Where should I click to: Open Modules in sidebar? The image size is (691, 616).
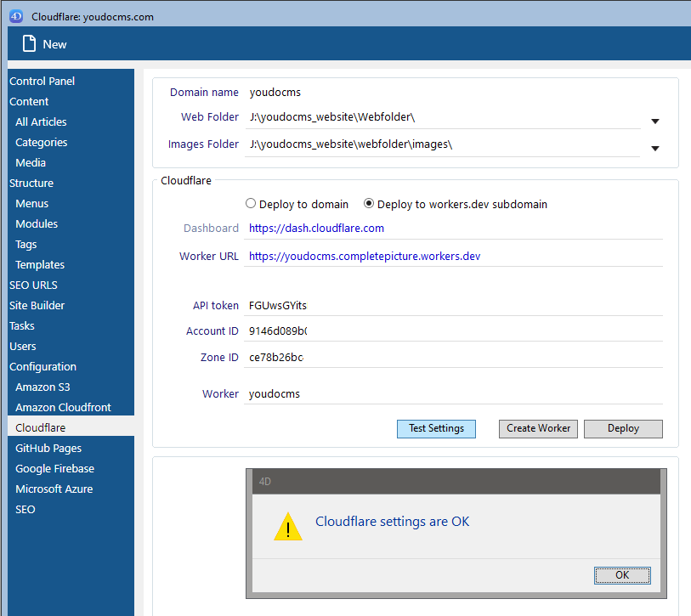tap(37, 223)
